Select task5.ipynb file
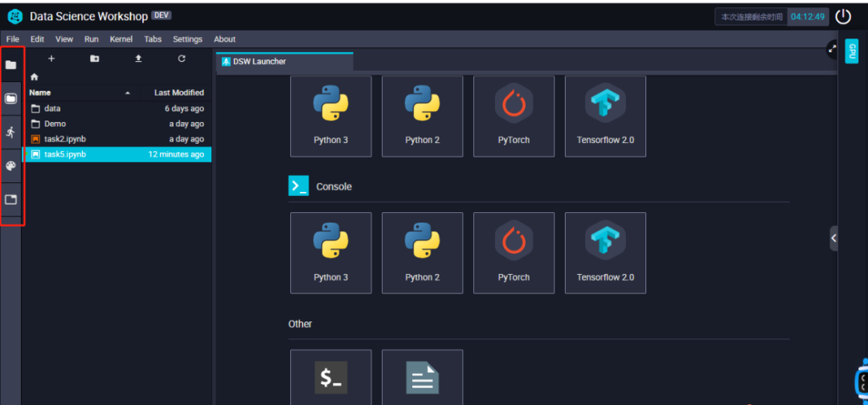The width and height of the screenshot is (868, 405). click(117, 154)
